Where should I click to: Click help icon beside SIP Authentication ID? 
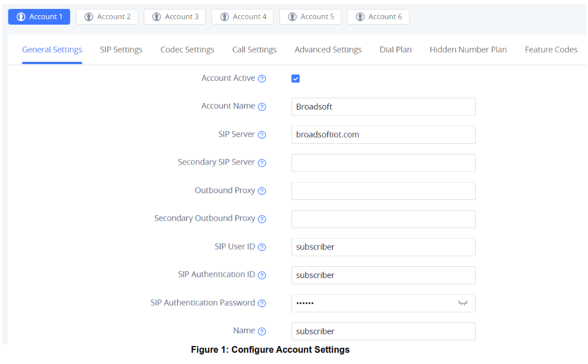point(262,275)
